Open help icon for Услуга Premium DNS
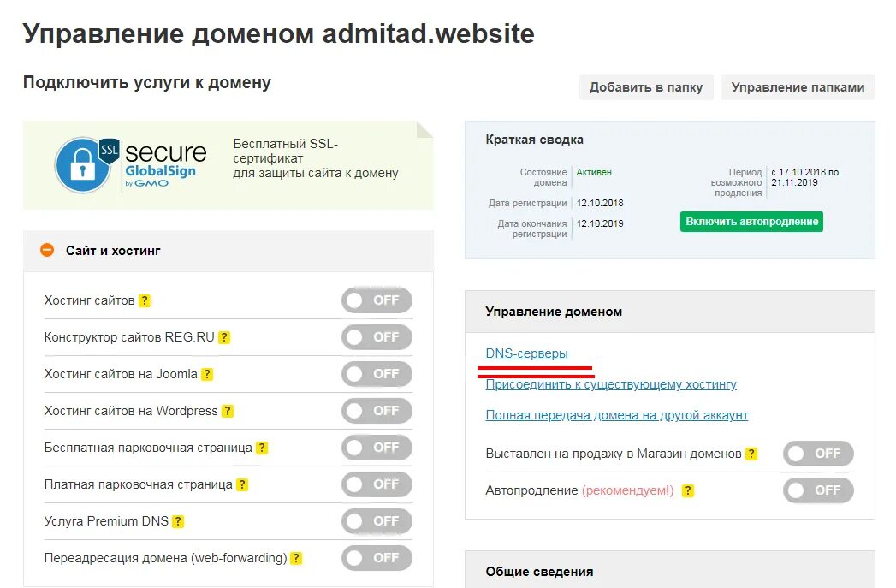The height and width of the screenshot is (588, 896). pos(178,521)
